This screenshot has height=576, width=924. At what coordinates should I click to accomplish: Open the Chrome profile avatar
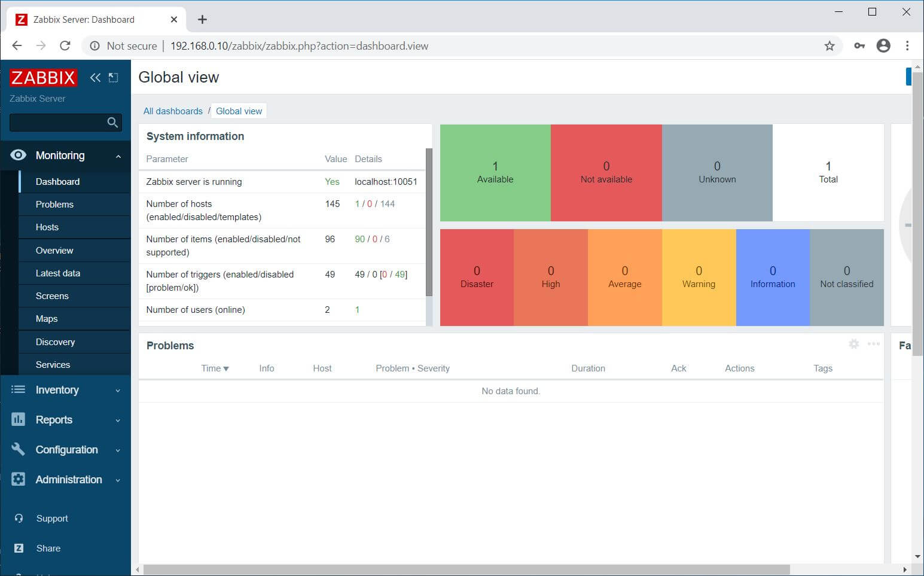[x=883, y=46]
